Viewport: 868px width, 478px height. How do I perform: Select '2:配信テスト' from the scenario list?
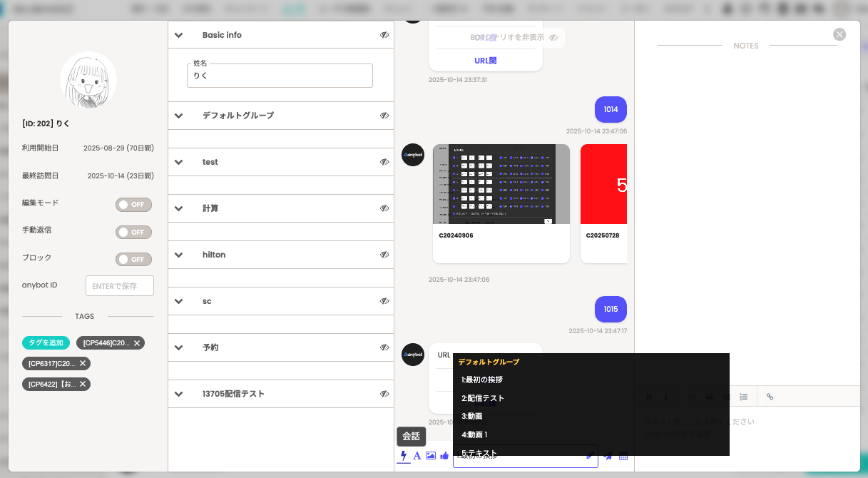click(x=483, y=398)
